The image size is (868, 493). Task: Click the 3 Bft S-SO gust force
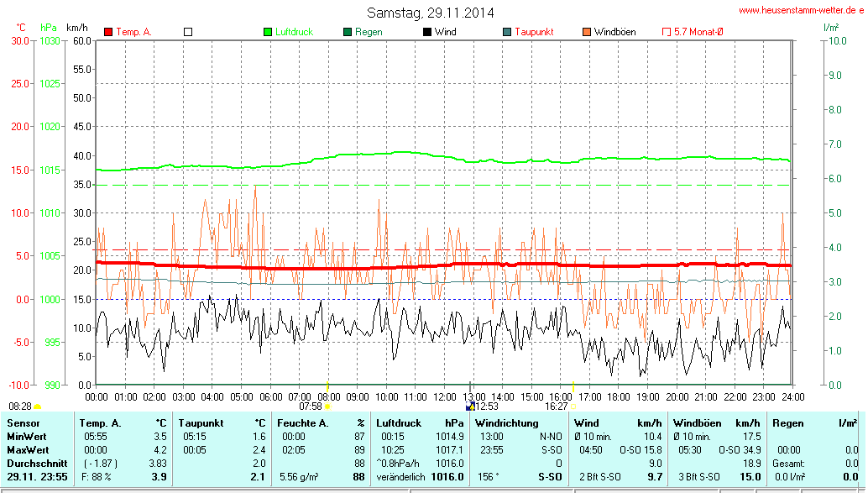pos(699,477)
